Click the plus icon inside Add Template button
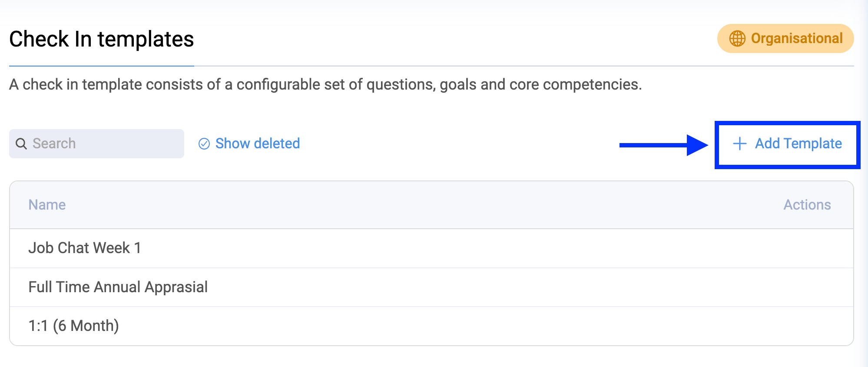The image size is (868, 367). point(739,143)
